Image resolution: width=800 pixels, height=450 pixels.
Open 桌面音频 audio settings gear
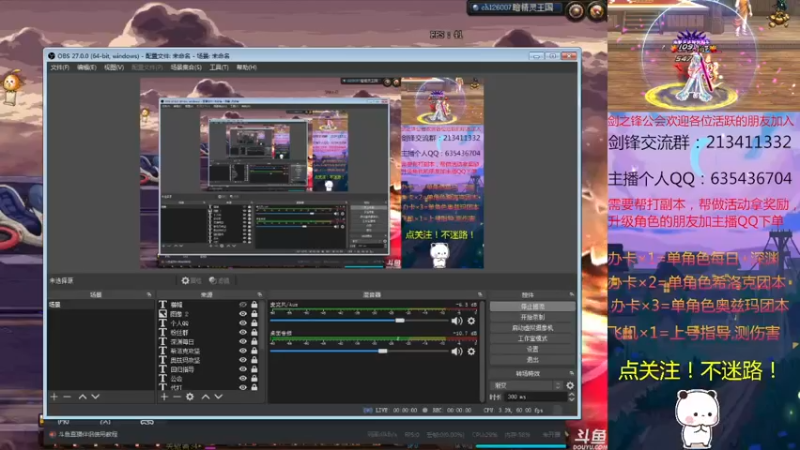[x=471, y=352]
